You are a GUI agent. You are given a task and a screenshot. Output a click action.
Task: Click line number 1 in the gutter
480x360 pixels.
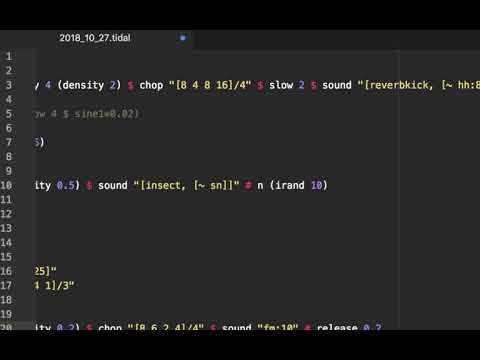[x=9, y=56]
